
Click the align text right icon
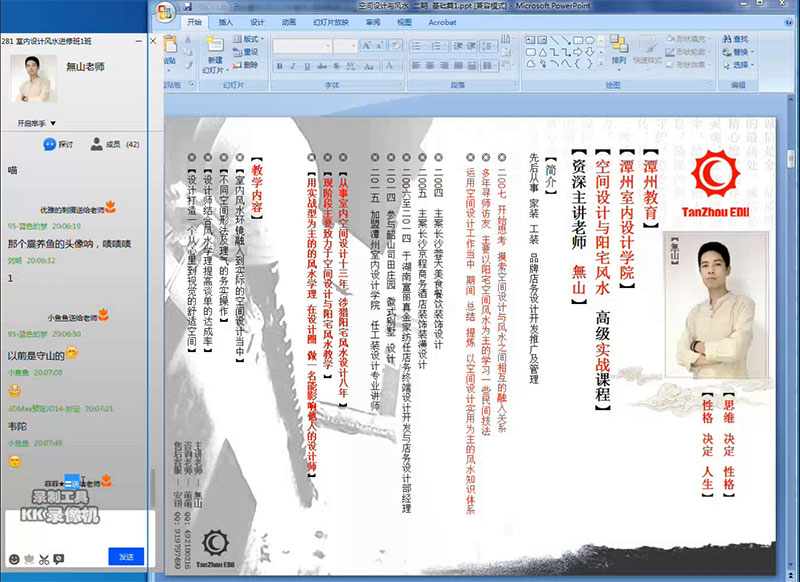point(444,65)
